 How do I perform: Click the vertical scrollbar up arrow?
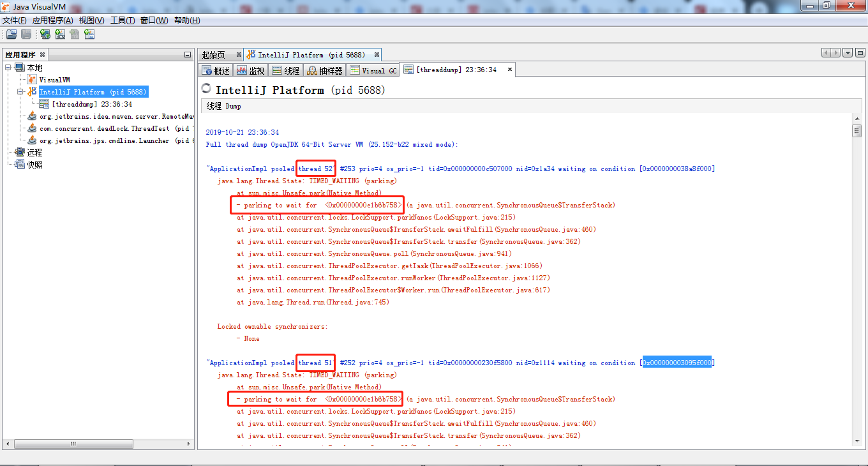(857, 119)
